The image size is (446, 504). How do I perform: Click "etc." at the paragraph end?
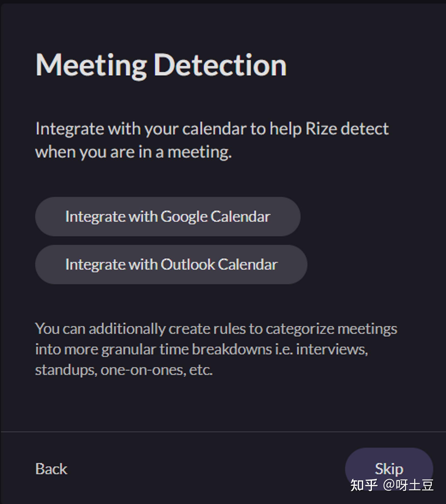click(x=200, y=370)
